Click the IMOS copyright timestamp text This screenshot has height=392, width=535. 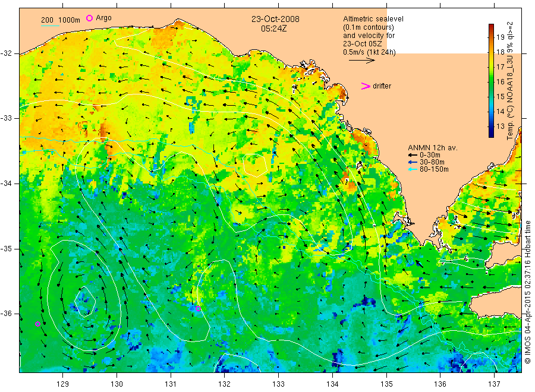(x=527, y=292)
